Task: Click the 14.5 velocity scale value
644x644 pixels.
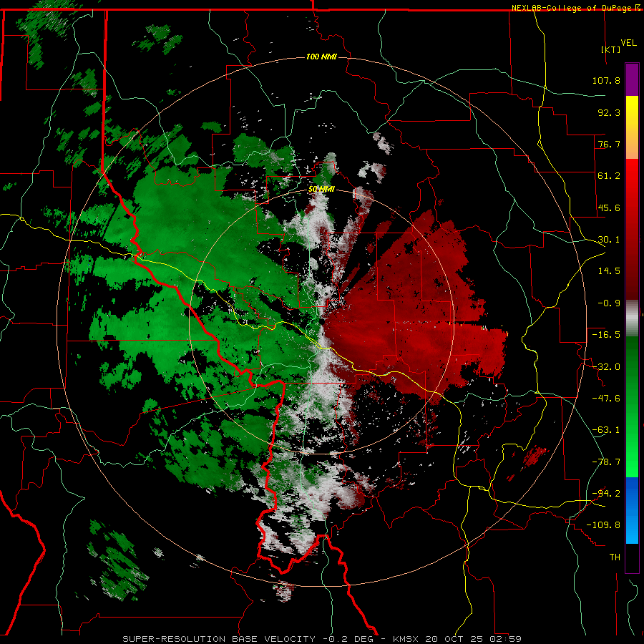Action: click(609, 271)
